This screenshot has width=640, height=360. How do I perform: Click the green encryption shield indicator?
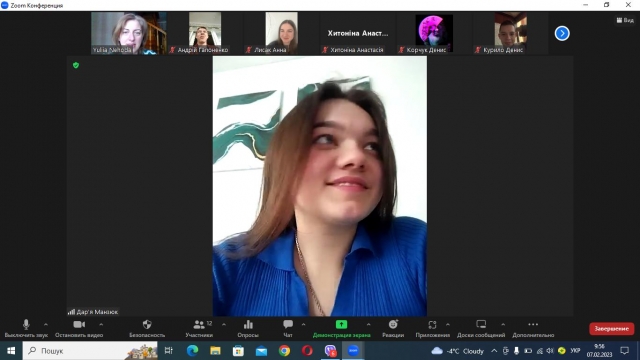[x=76, y=65]
